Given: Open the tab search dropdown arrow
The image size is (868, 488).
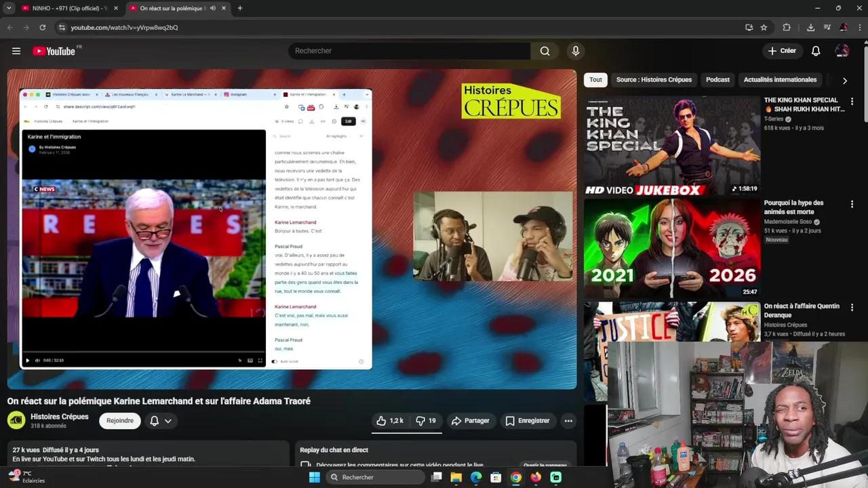Looking at the screenshot, I should pyautogui.click(x=9, y=8).
